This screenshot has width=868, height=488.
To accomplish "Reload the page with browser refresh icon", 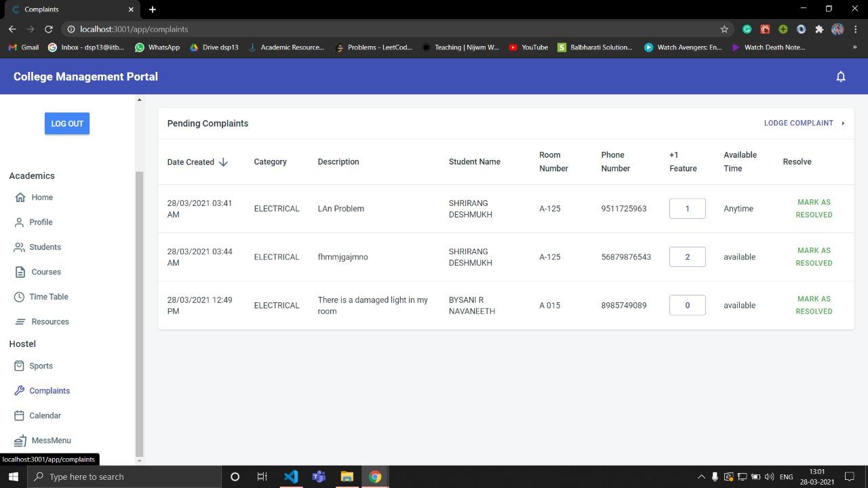I will click(x=48, y=29).
